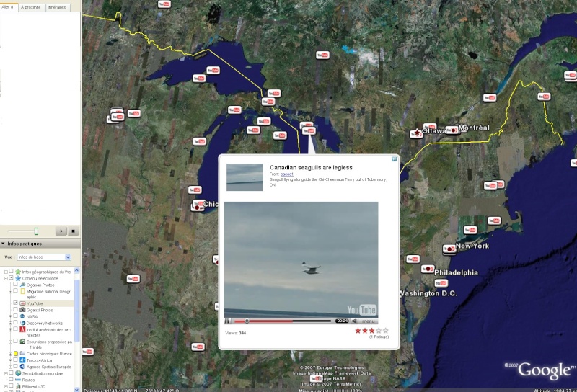Enable the Tracks4Africa checkbox
This screenshot has height=392, width=577.
pyautogui.click(x=15, y=360)
